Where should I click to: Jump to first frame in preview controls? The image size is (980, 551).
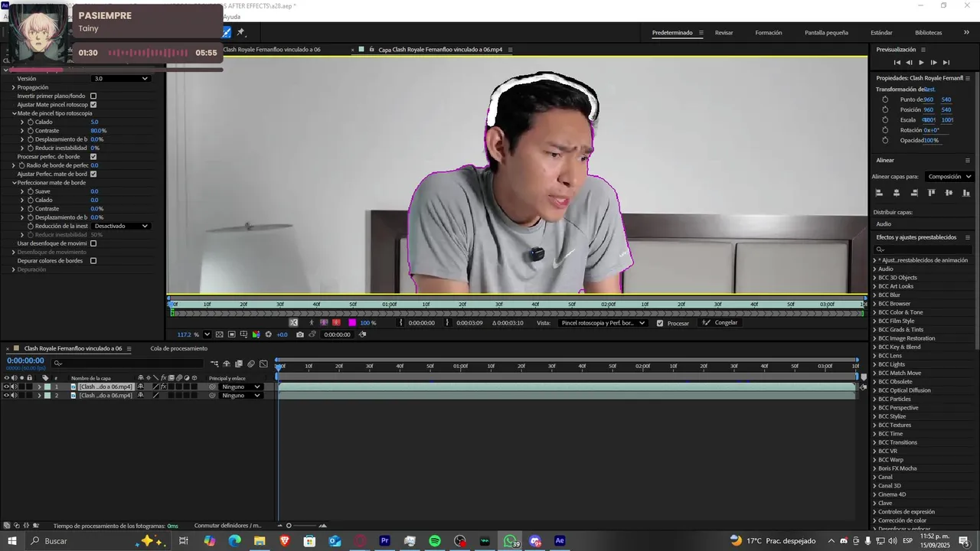[x=897, y=63]
